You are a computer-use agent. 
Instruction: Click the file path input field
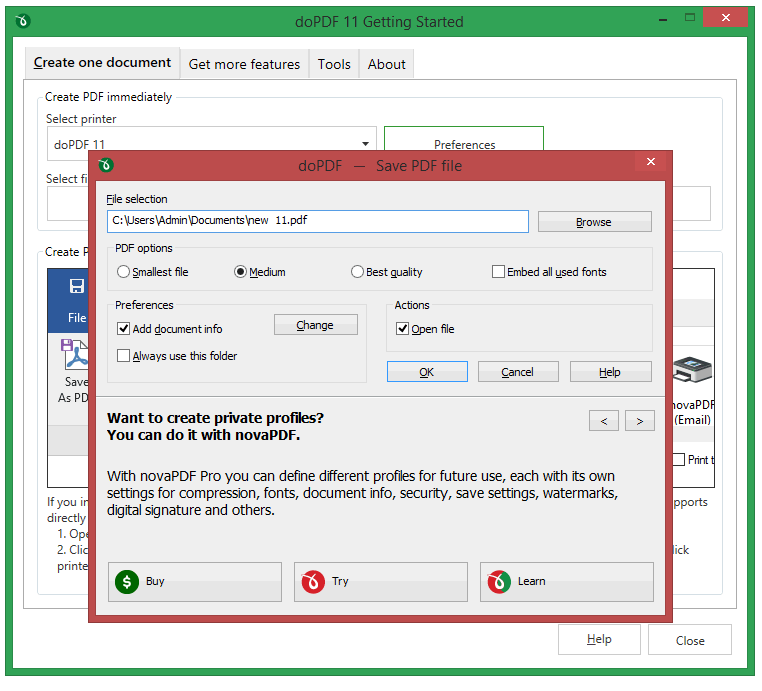pyautogui.click(x=318, y=222)
